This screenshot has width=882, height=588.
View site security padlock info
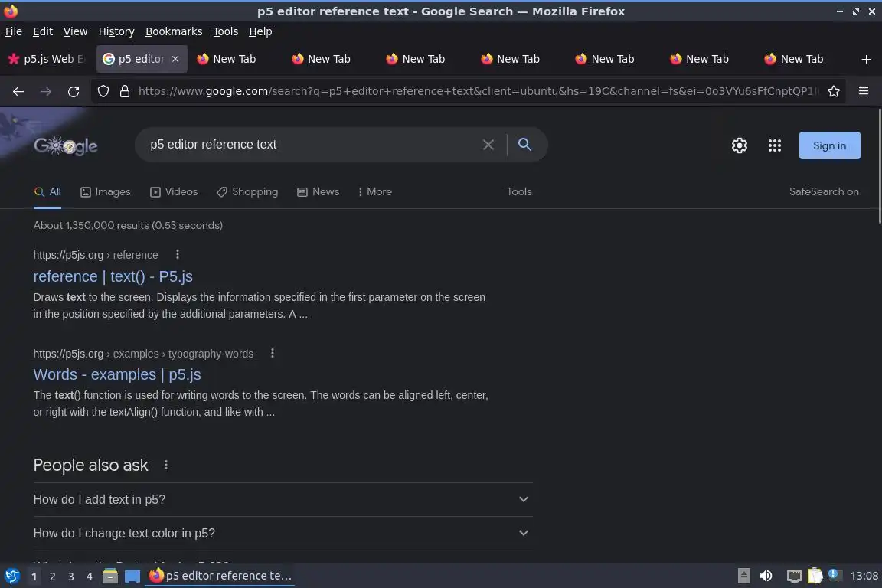[x=125, y=91]
